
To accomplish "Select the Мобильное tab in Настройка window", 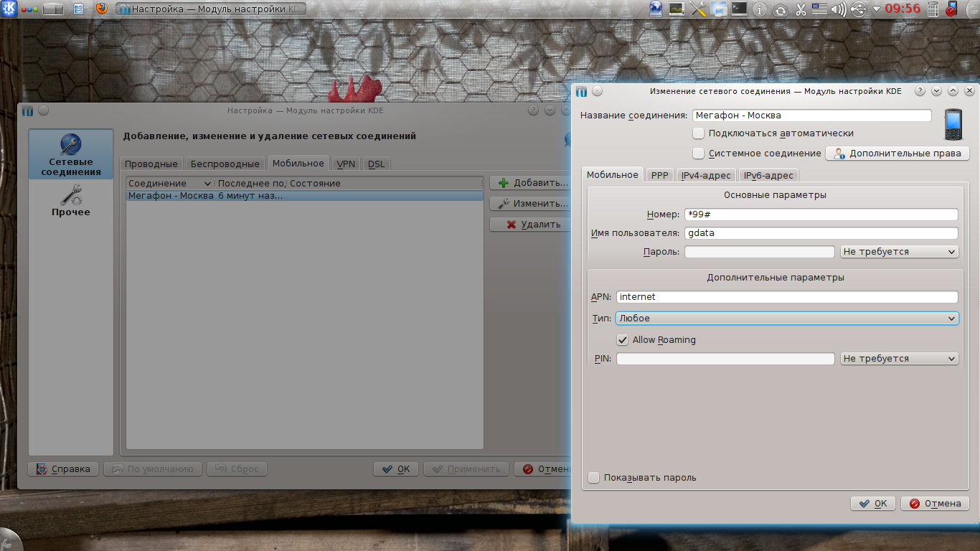I will 298,163.
